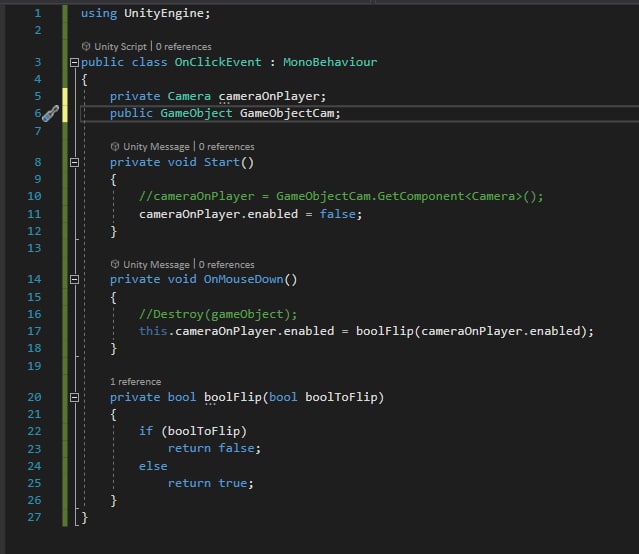639x554 pixels.
Task: Click the 'this' keyword on line 17
Action: (x=153, y=331)
